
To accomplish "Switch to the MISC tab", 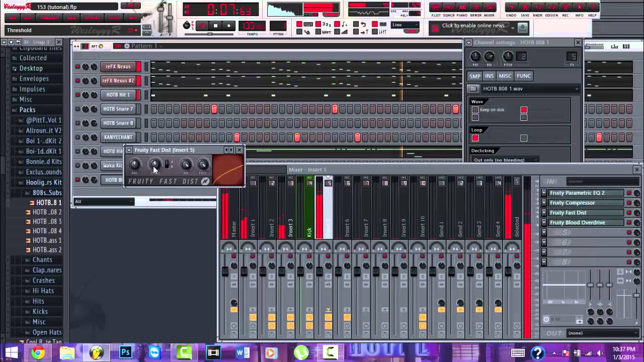I will [505, 76].
